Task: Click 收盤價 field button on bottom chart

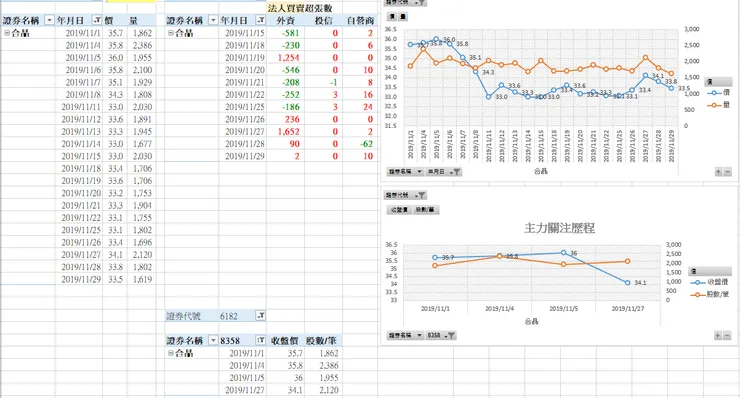Action: (x=399, y=210)
